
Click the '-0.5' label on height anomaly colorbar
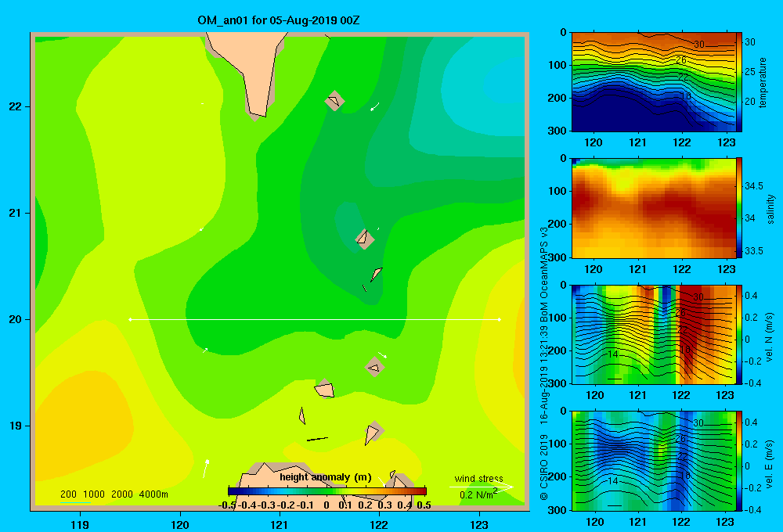point(227,505)
